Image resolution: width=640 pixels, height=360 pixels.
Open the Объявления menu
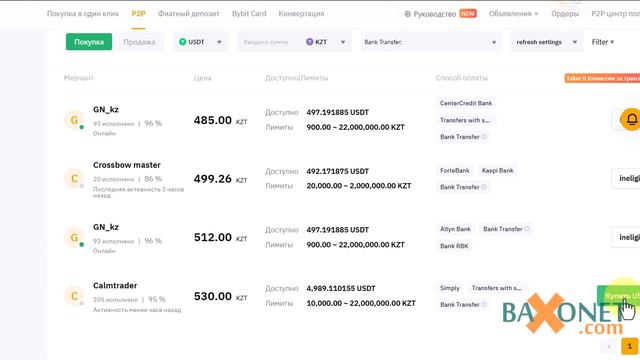point(513,13)
